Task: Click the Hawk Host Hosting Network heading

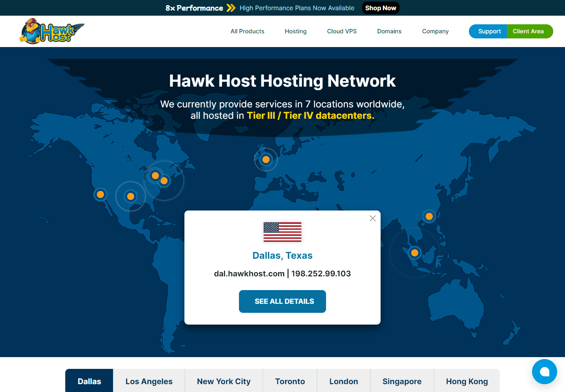Action: 282,81
